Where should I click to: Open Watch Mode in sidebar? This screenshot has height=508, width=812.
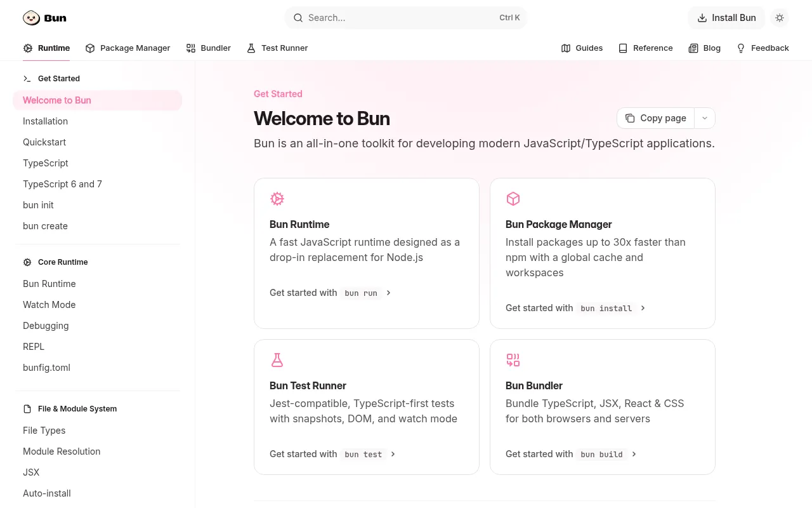point(97,305)
